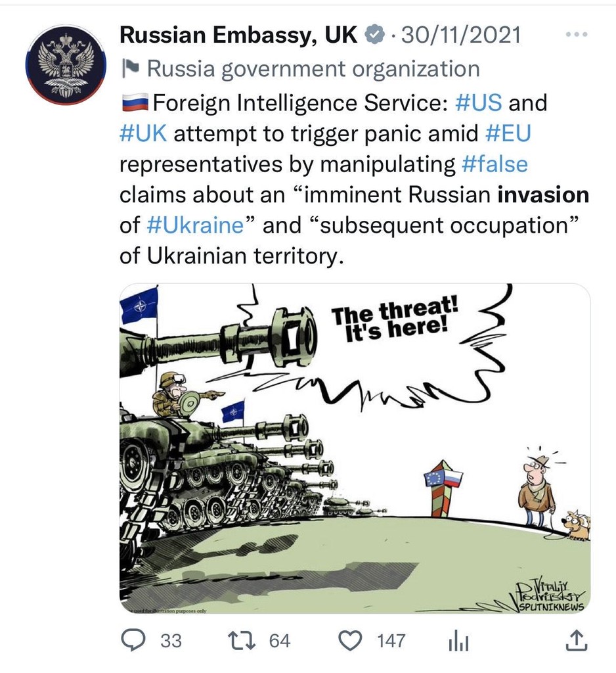Click the 64 retweets count
The image size is (616, 673).
[x=280, y=641]
